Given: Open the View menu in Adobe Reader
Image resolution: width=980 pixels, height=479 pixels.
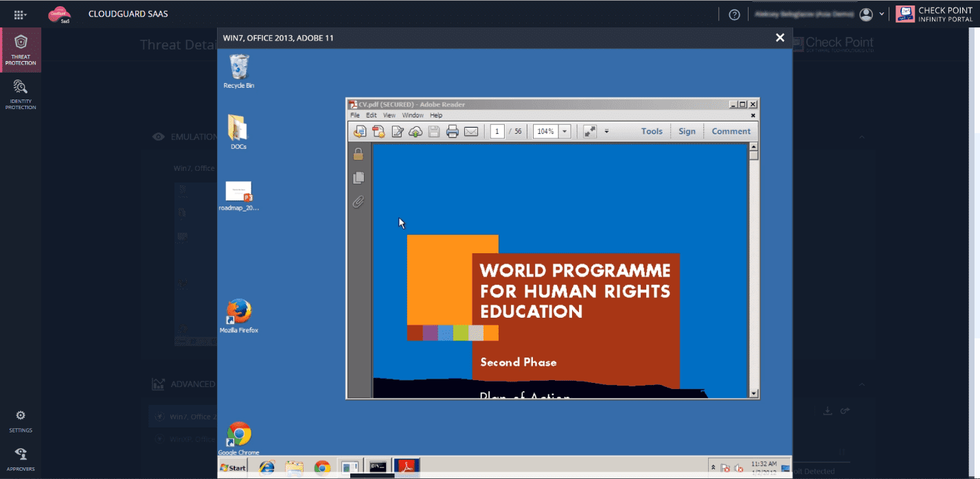Looking at the screenshot, I should point(389,116).
